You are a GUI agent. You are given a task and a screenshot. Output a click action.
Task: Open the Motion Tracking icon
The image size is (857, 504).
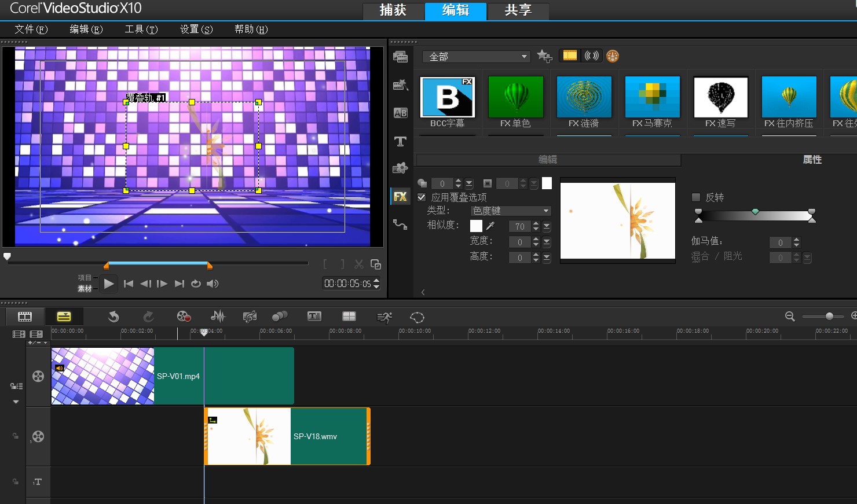click(280, 317)
